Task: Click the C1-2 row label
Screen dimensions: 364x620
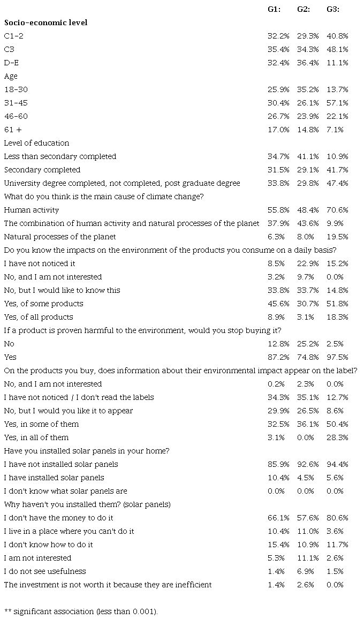Action: coord(14,36)
